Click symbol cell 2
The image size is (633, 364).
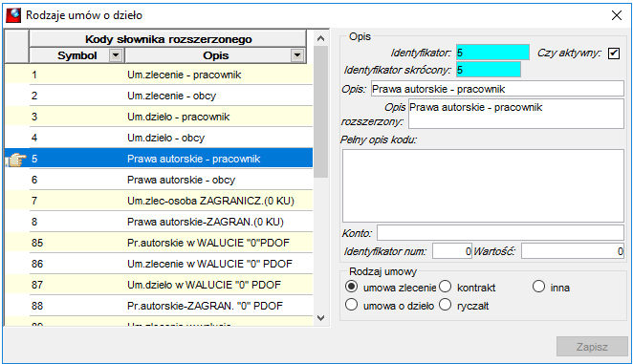(76, 96)
